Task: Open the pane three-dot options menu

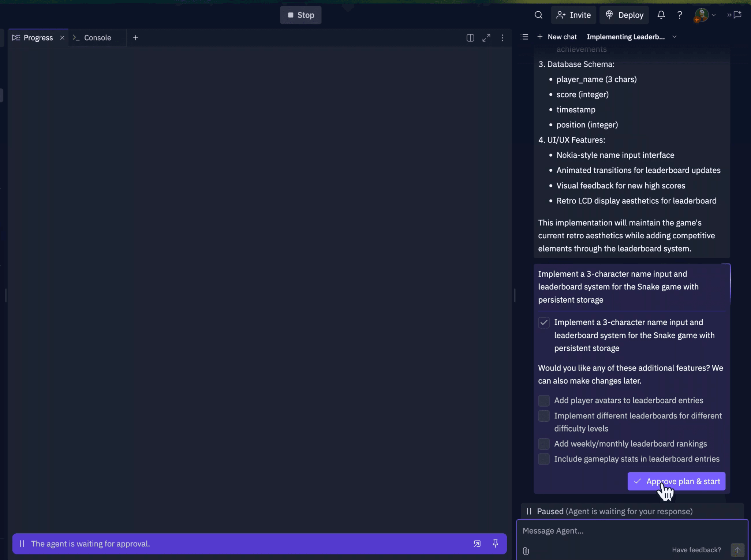Action: pos(502,38)
